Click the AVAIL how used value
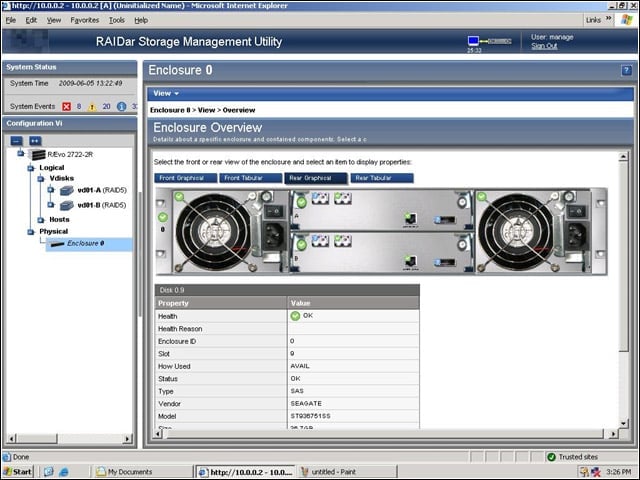The width and height of the screenshot is (640, 480). coord(300,366)
